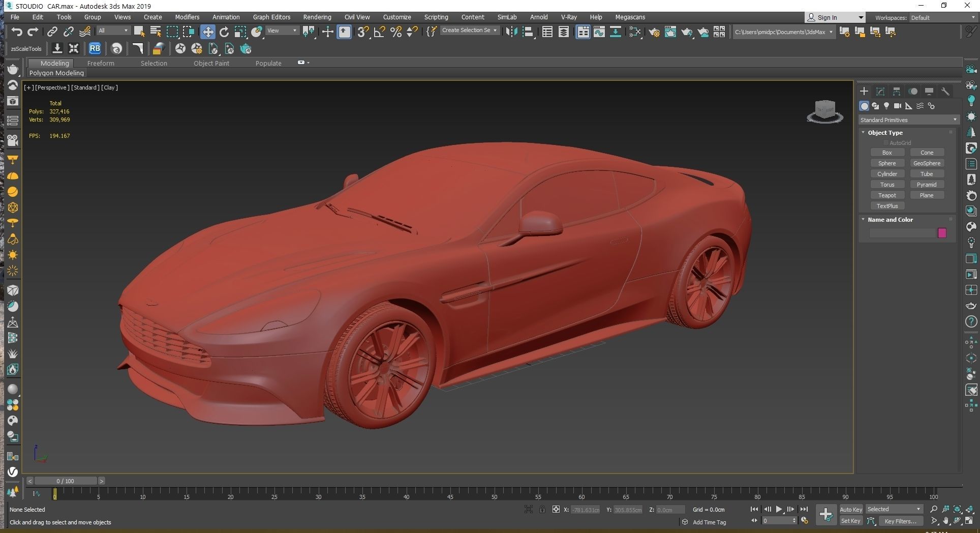Click the Maximize Viewport Toggle icon
This screenshot has height=533, width=980.
969,521
